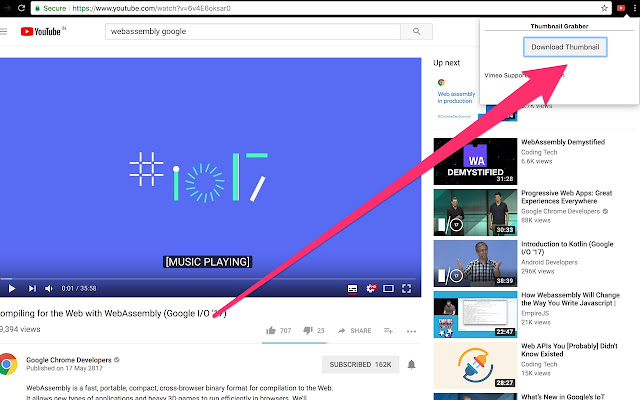Open WebAssembly Demystified thumbnail
The image size is (640, 400).
[x=475, y=161]
